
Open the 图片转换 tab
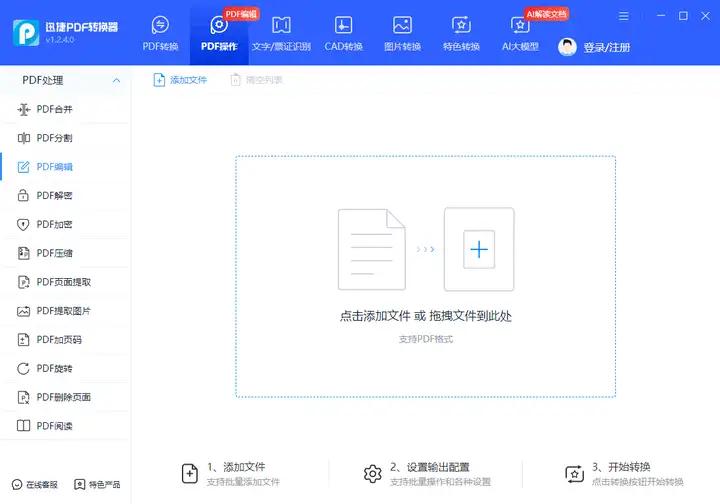tap(402, 34)
